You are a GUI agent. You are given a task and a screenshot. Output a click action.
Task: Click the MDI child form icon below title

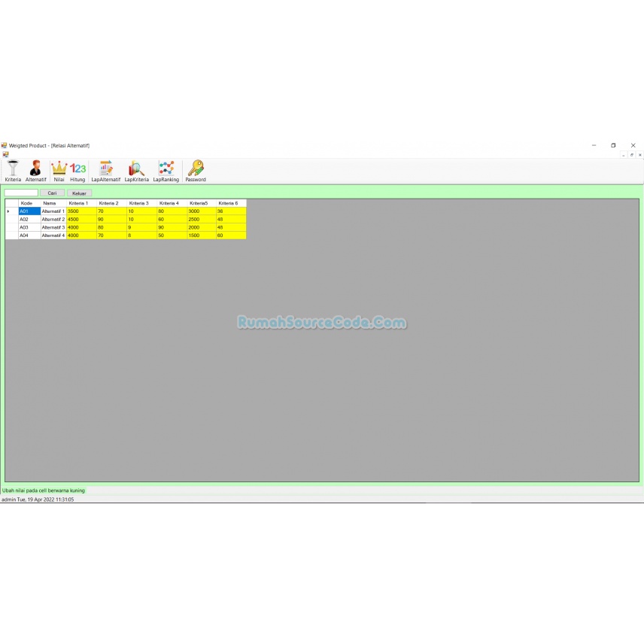point(5,154)
